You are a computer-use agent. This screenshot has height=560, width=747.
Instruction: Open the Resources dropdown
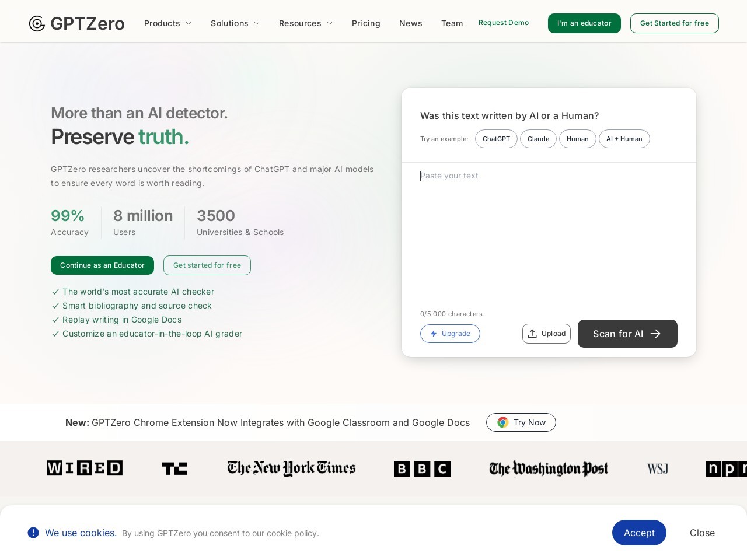click(x=305, y=23)
